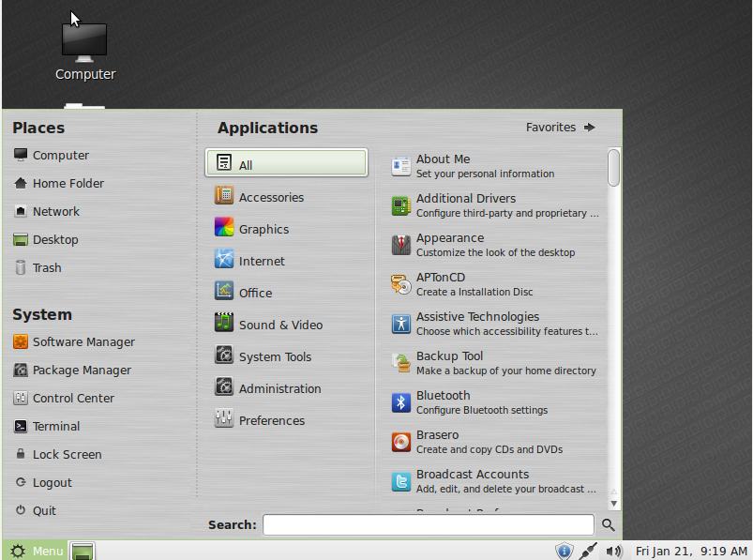The image size is (753, 560).
Task: Click the Administration category icon
Action: (x=224, y=386)
